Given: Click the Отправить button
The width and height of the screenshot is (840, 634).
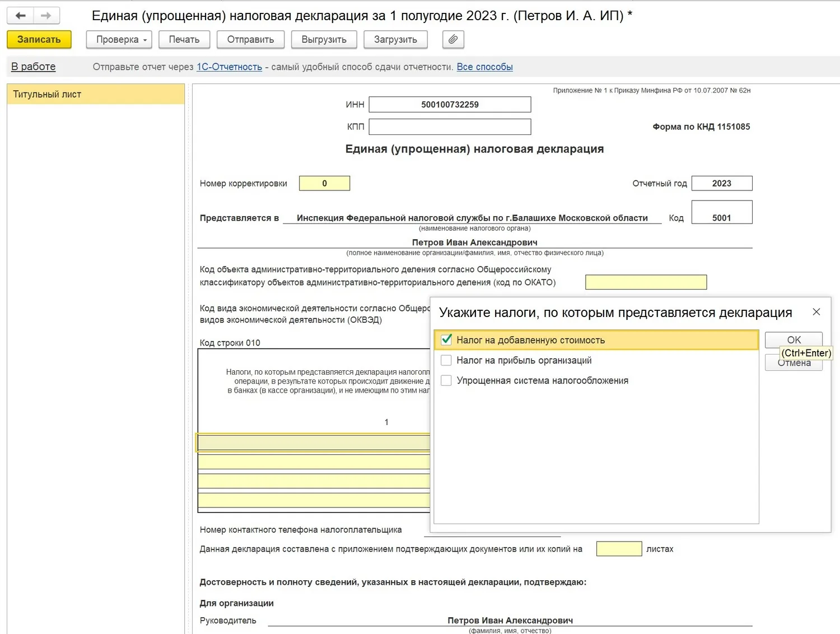Looking at the screenshot, I should point(250,39).
